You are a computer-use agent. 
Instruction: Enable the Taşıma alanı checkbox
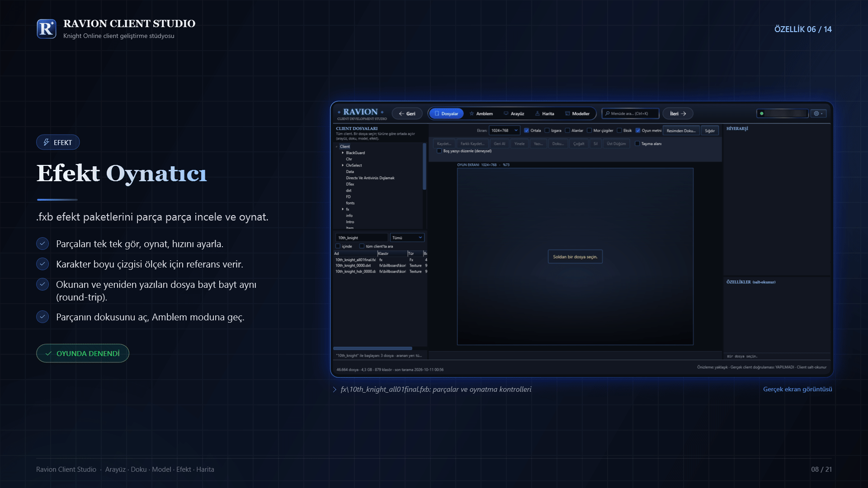pos(637,144)
